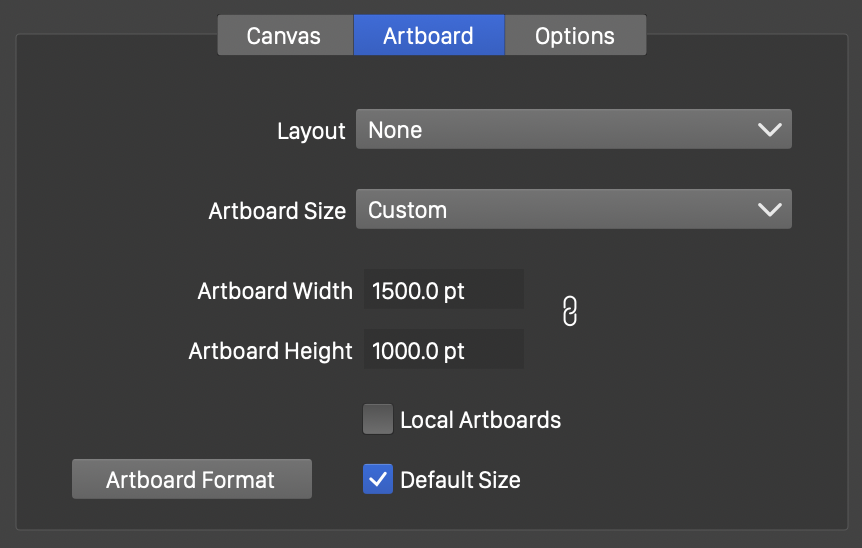This screenshot has width=862, height=548.
Task: Click the Artboard Width field with 1500.0 pt
Action: (443, 291)
